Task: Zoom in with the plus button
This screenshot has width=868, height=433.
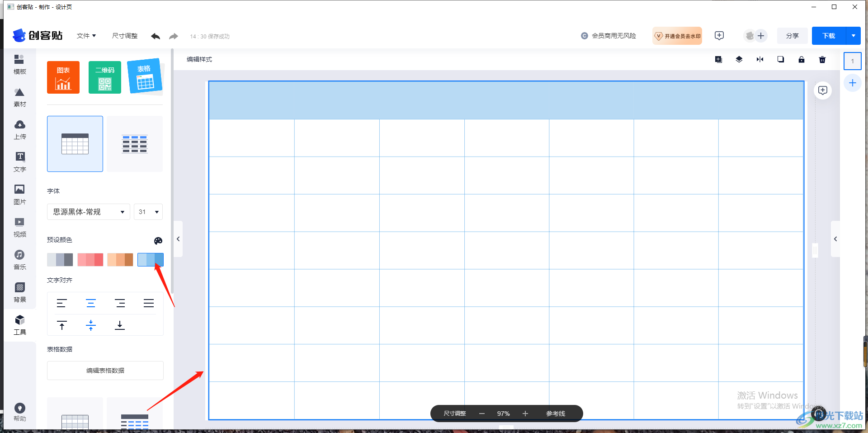Action: click(x=525, y=414)
